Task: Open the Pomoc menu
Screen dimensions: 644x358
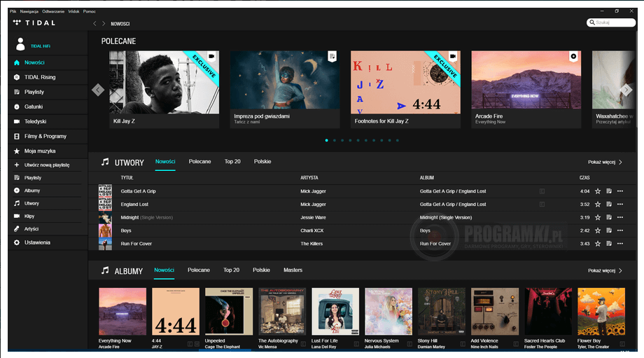Action: coord(89,11)
